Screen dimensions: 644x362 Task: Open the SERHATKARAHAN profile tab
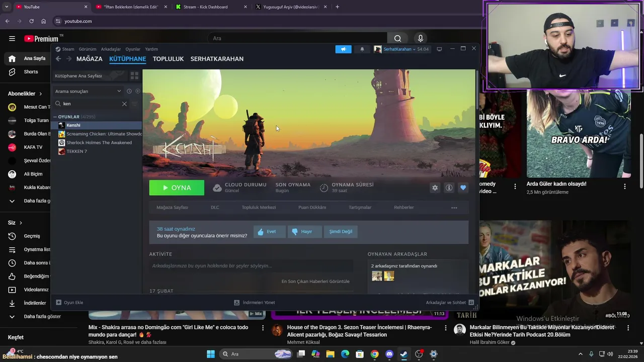217,59
